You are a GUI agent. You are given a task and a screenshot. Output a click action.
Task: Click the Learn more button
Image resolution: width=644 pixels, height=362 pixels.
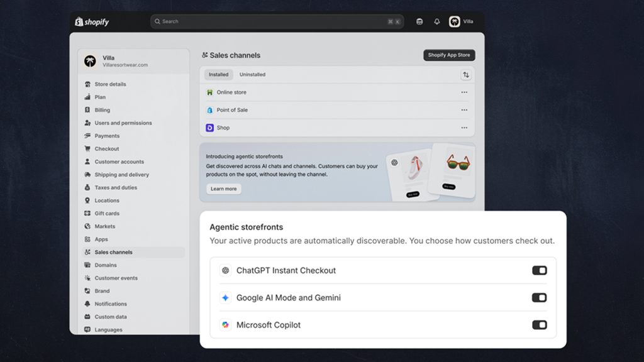(x=223, y=189)
